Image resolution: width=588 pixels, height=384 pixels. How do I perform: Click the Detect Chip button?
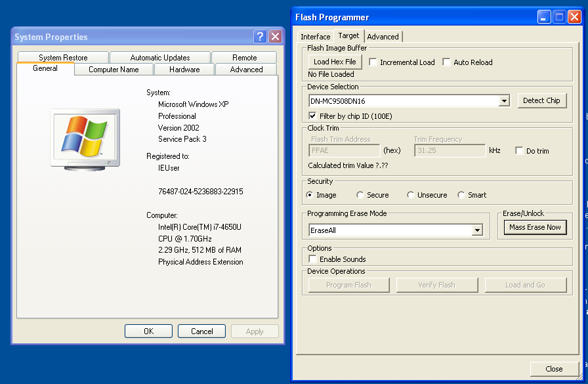(x=541, y=100)
